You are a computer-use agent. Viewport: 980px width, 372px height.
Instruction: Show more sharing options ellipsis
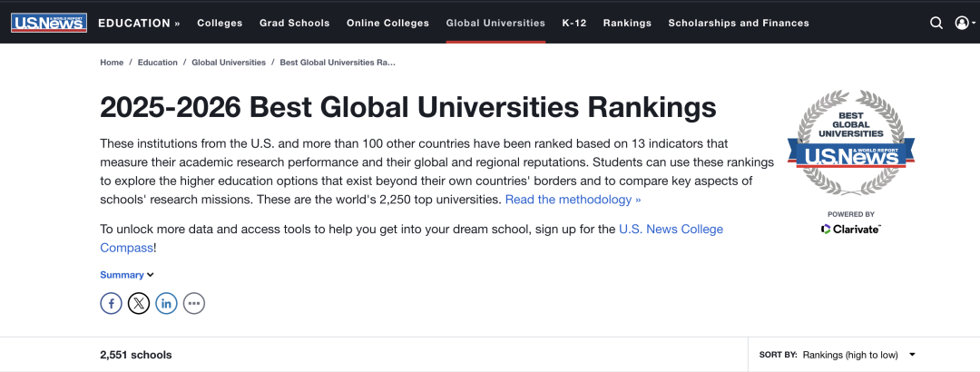coord(194,303)
